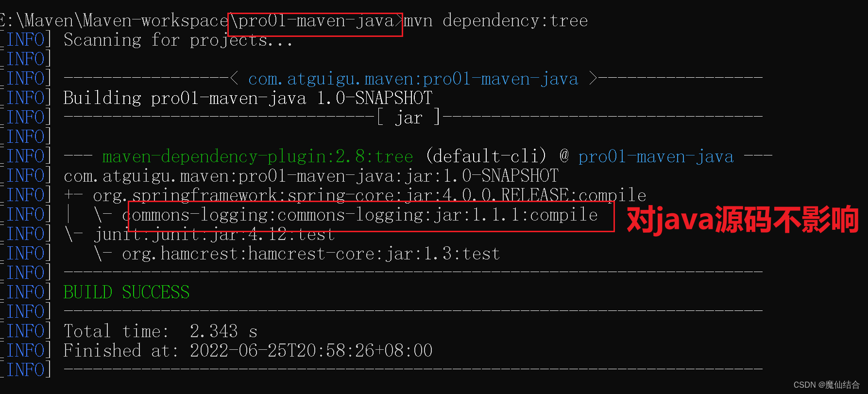Click the 'org.springframework:spring-core:jar:4.0.0.RELEASE:compile' dependency line
This screenshot has width=868, height=394.
pos(369,196)
